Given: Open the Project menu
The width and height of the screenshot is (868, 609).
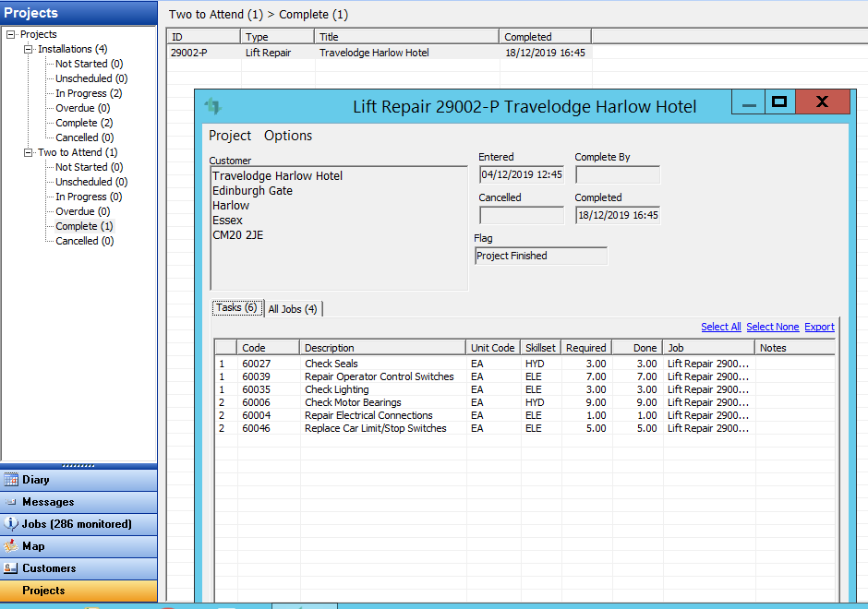Looking at the screenshot, I should pyautogui.click(x=230, y=136).
